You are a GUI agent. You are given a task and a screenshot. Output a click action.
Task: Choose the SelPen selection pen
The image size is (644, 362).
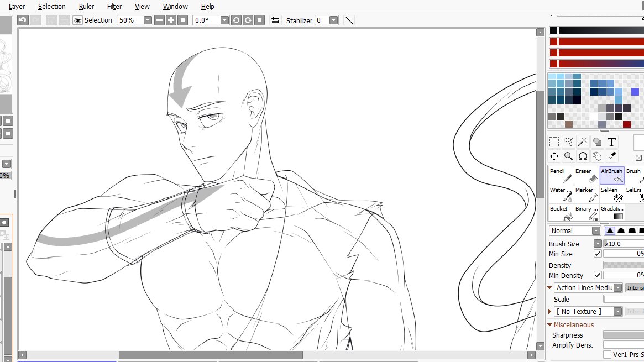coord(612,194)
